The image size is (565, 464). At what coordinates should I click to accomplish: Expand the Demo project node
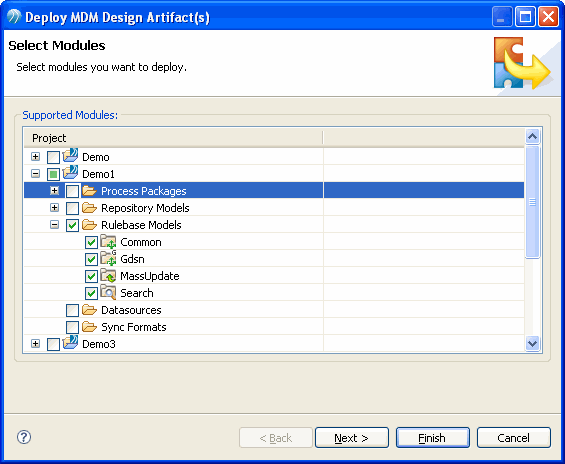pyautogui.click(x=35, y=157)
